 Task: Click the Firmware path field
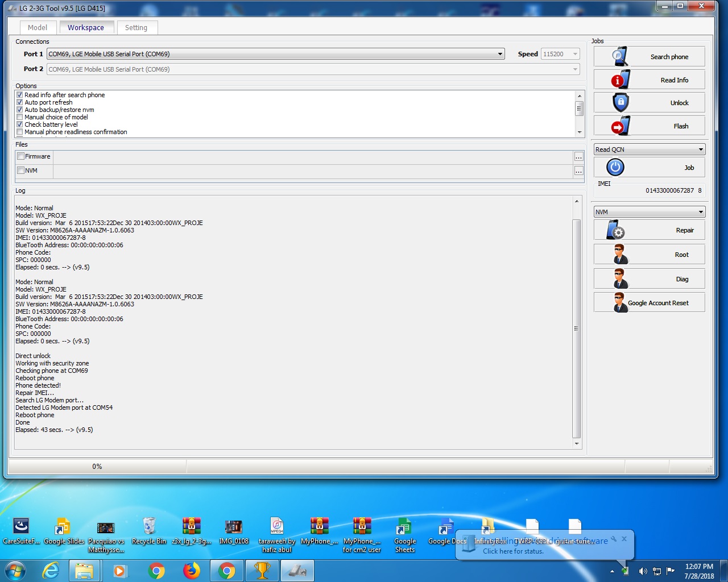tap(313, 156)
